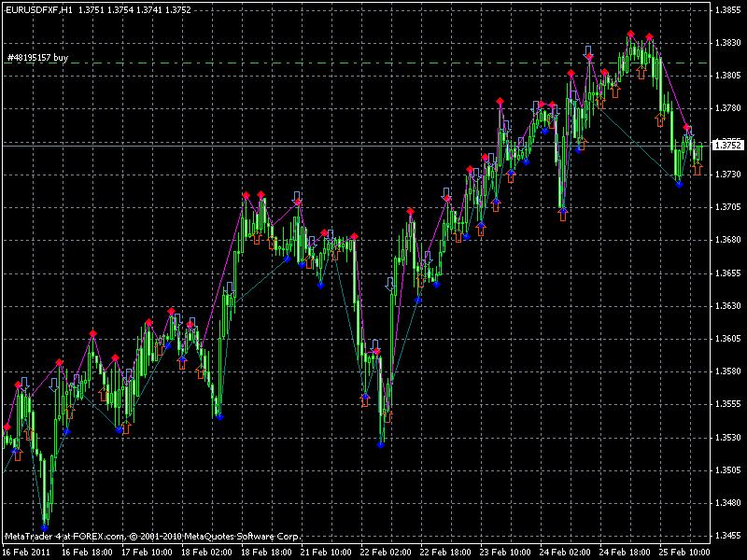Click the 1.3555 price axis label
747x560 pixels.
pyautogui.click(x=728, y=404)
